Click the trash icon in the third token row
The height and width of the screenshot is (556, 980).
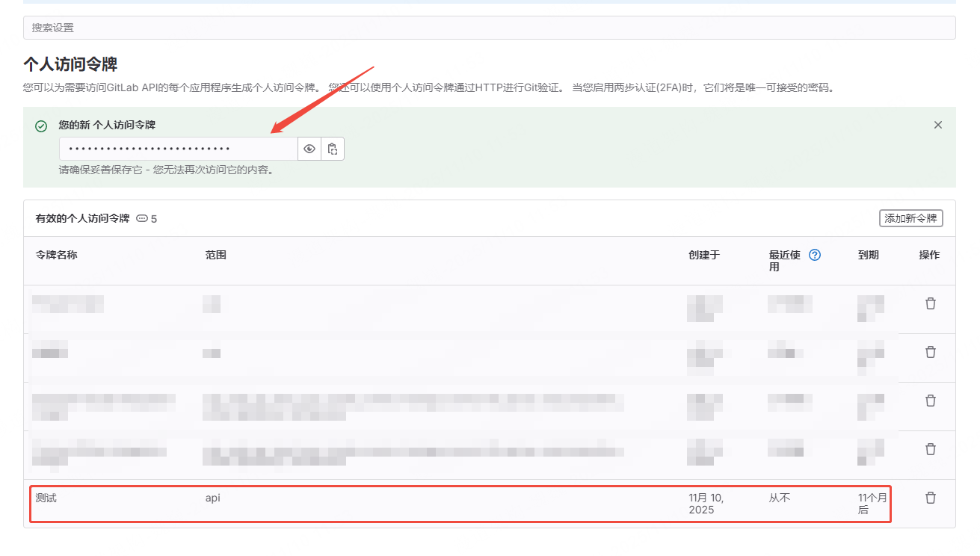pyautogui.click(x=931, y=401)
